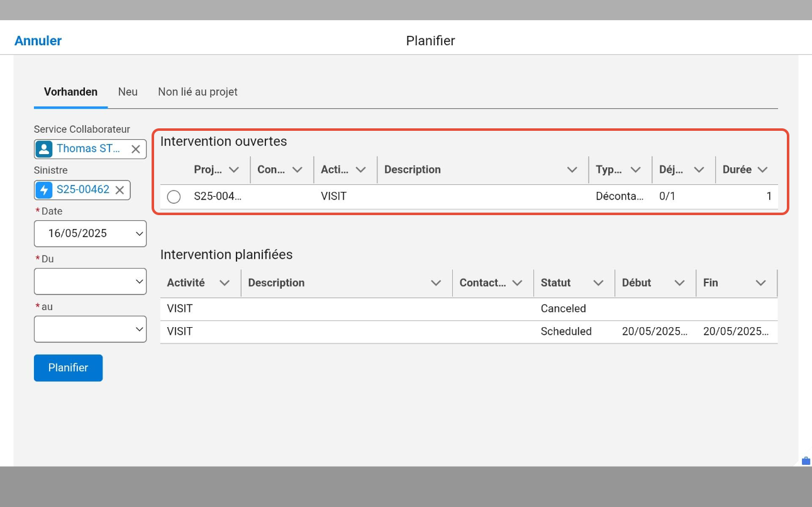Open the Du time dropdown

(x=90, y=281)
